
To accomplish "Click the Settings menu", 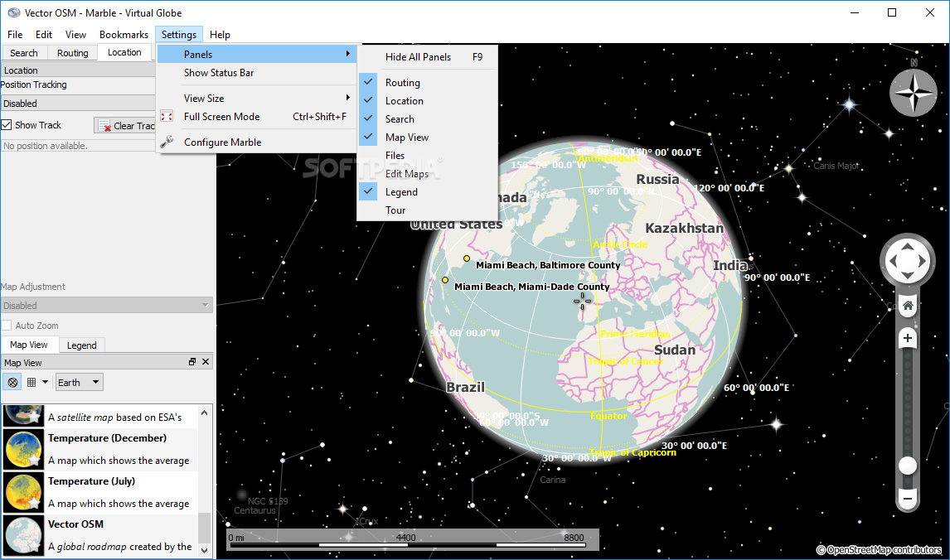I will (179, 35).
